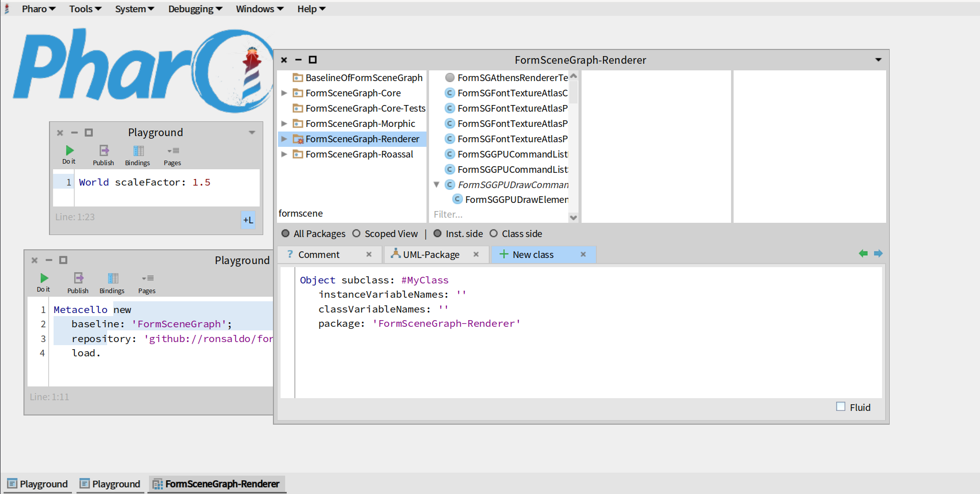Viewport: 980px width, 494px height.
Task: Open Pages in the Metacello Playground
Action: coord(147,283)
